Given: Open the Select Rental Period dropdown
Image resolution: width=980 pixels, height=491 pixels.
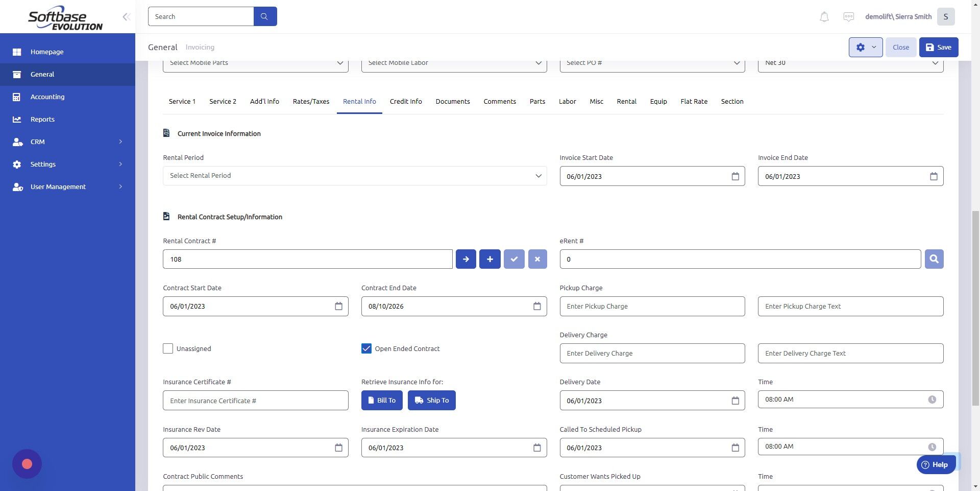Looking at the screenshot, I should (354, 175).
